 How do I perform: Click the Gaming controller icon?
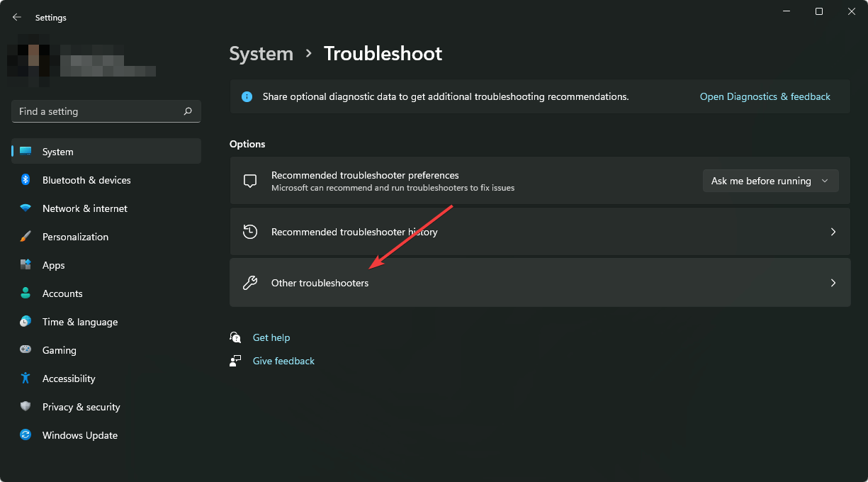26,350
